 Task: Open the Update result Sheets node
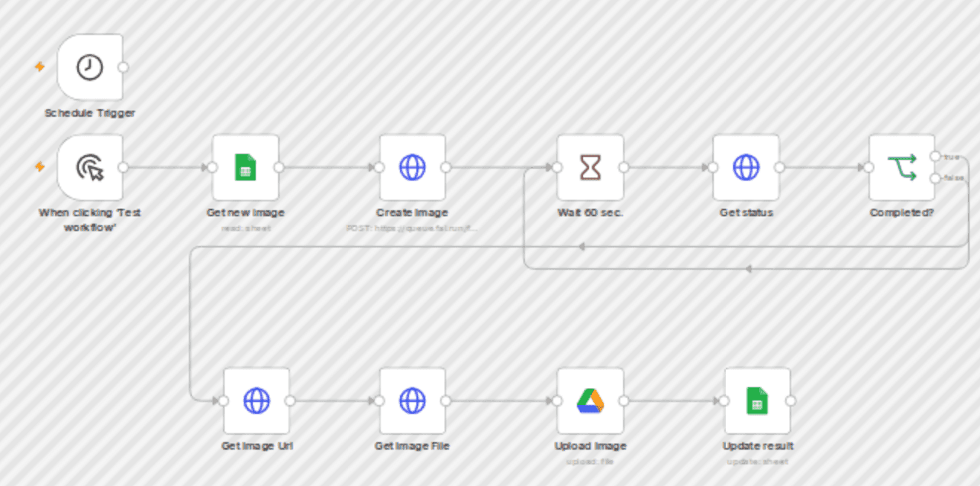pyautogui.click(x=758, y=401)
